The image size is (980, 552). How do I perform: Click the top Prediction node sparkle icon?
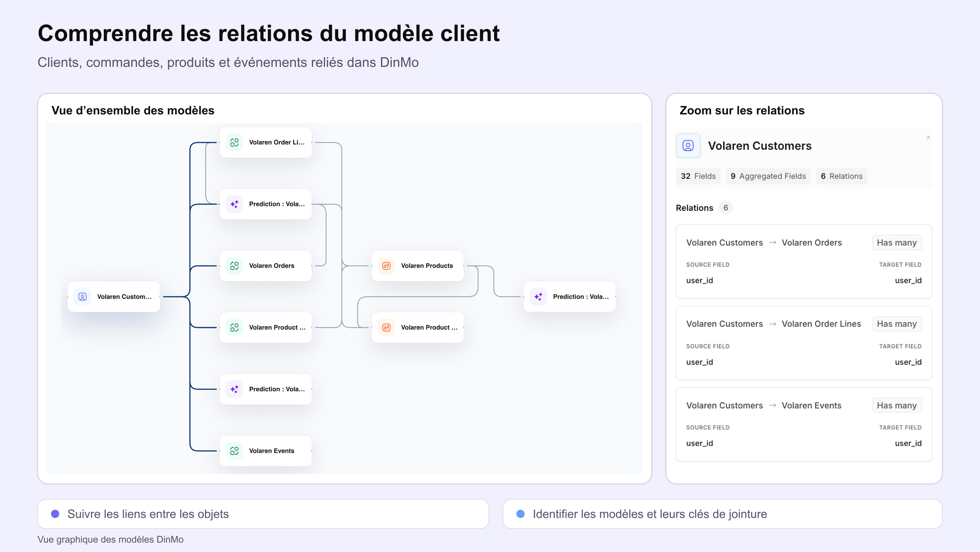234,204
